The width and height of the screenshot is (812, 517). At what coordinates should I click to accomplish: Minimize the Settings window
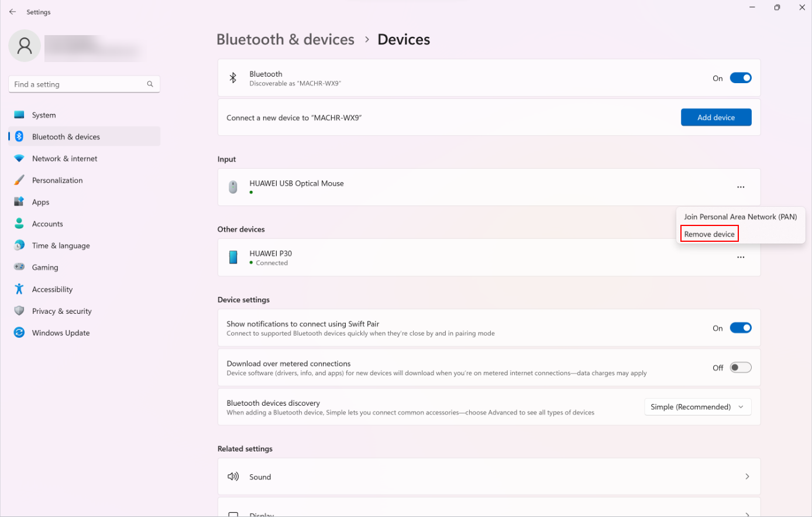752,8
